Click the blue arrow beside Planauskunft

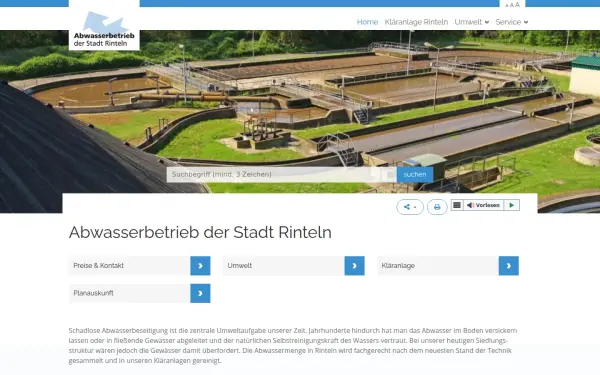pos(200,293)
